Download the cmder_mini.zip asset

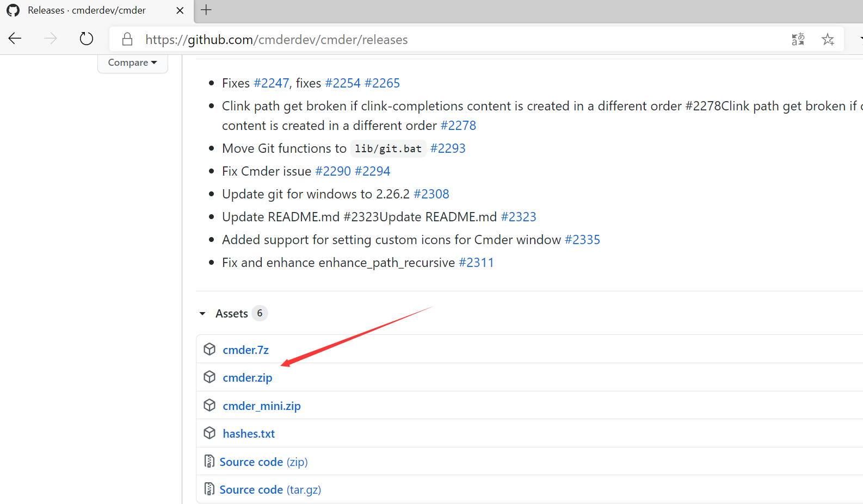[x=262, y=406]
